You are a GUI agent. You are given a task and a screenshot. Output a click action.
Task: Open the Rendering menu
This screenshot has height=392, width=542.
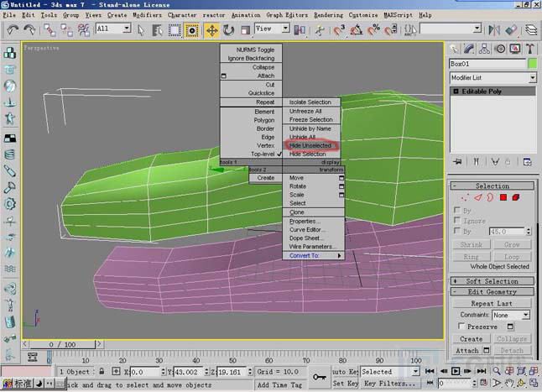coord(328,15)
